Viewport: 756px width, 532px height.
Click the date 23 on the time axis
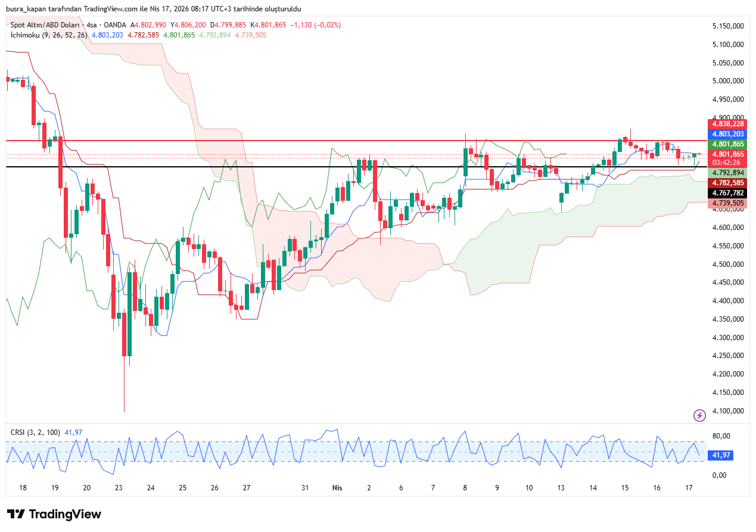[119, 487]
